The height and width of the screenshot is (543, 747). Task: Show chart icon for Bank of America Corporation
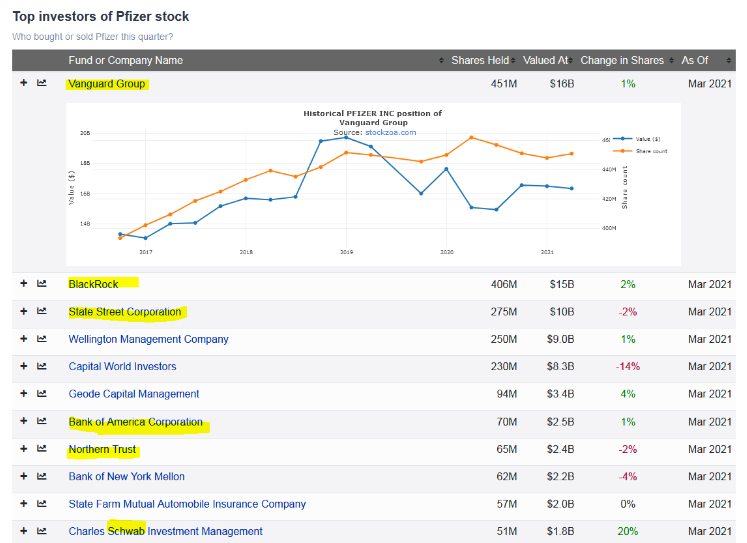point(42,421)
